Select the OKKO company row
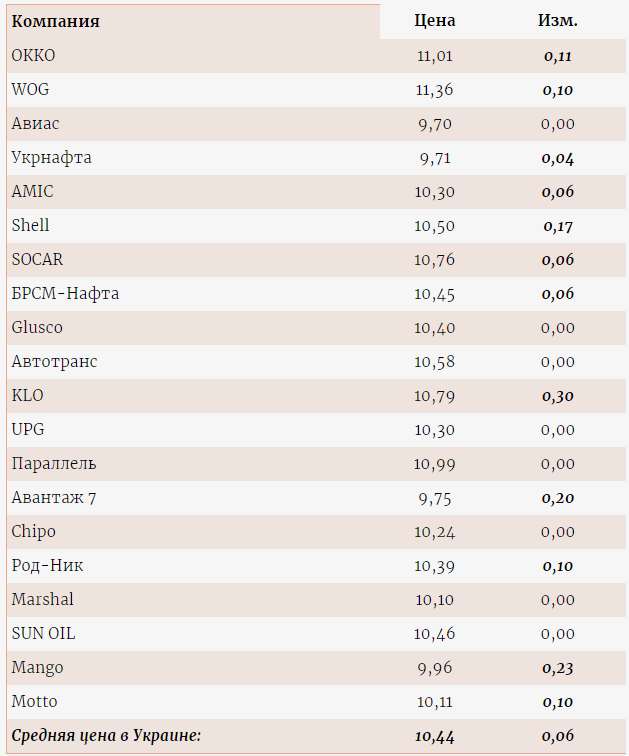This screenshot has height=756, width=629. click(x=316, y=56)
